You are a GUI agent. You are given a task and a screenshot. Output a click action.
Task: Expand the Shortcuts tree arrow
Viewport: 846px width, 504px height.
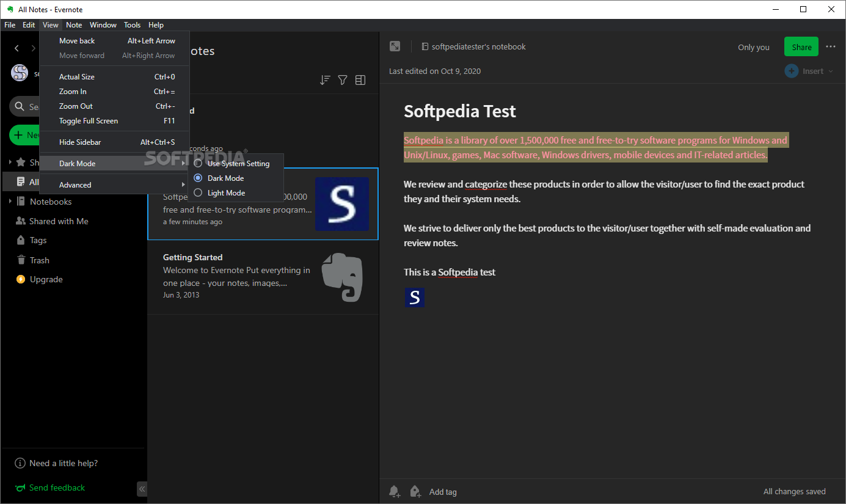tap(10, 163)
